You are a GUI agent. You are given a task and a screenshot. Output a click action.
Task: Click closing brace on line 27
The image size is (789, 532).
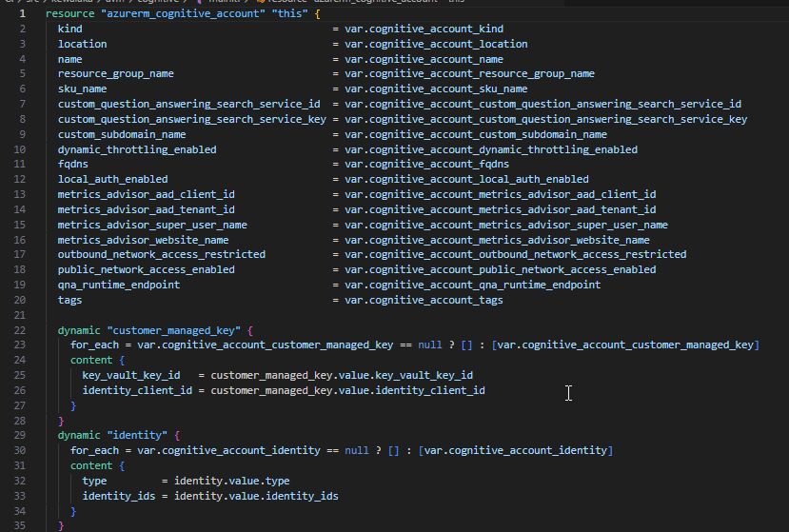73,405
